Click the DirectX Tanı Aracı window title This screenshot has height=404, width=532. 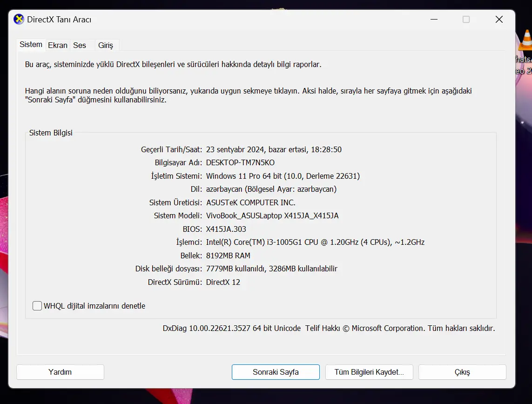point(59,20)
